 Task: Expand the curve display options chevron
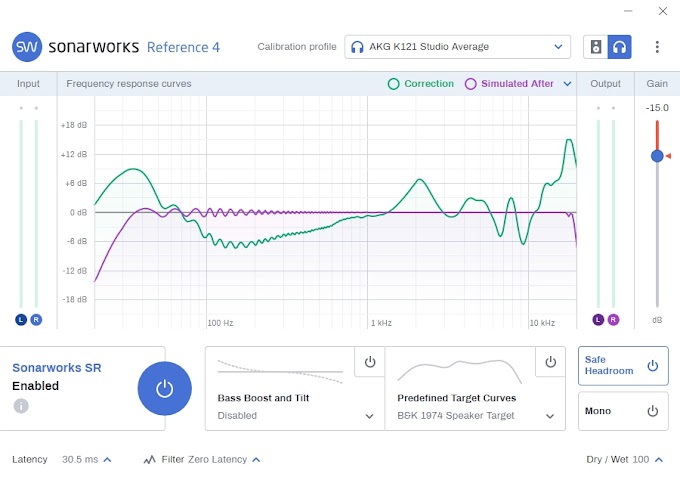pos(567,84)
